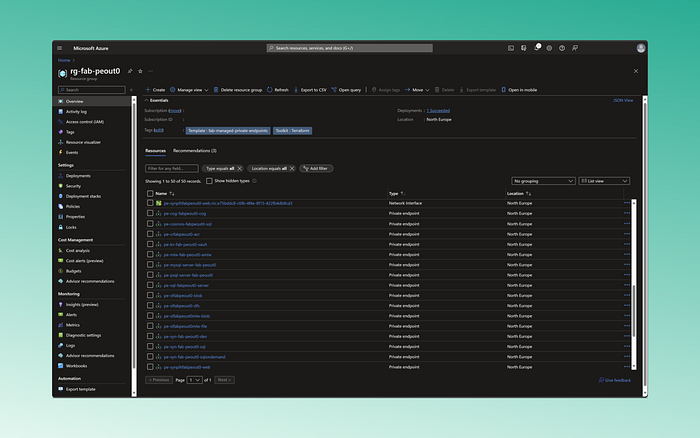This screenshot has height=438, width=700.
Task: Open Security under Settings
Action: pyautogui.click(x=73, y=186)
